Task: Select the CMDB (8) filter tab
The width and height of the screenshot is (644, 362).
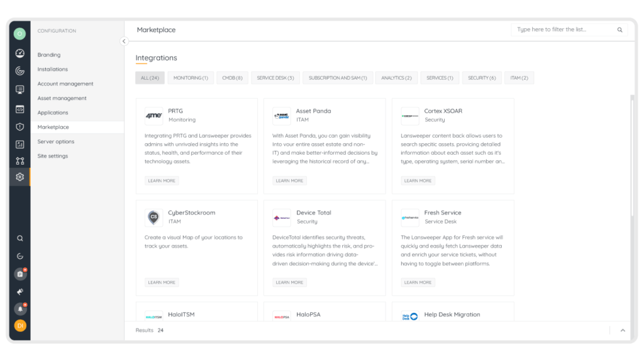Action: 232,78
